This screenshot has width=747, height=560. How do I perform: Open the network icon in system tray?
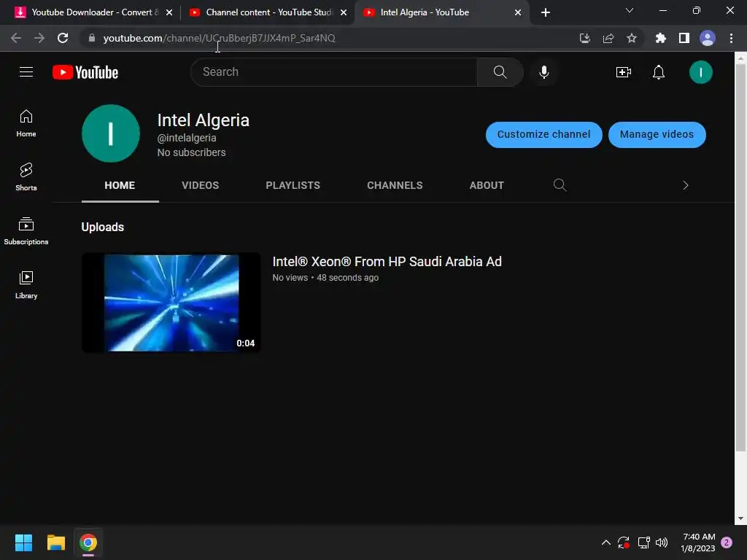click(643, 542)
